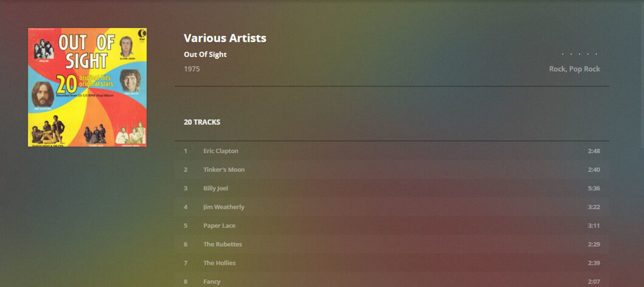This screenshot has width=644, height=287.
Task: Play track 2 Tinker's Moon
Action: [224, 170]
